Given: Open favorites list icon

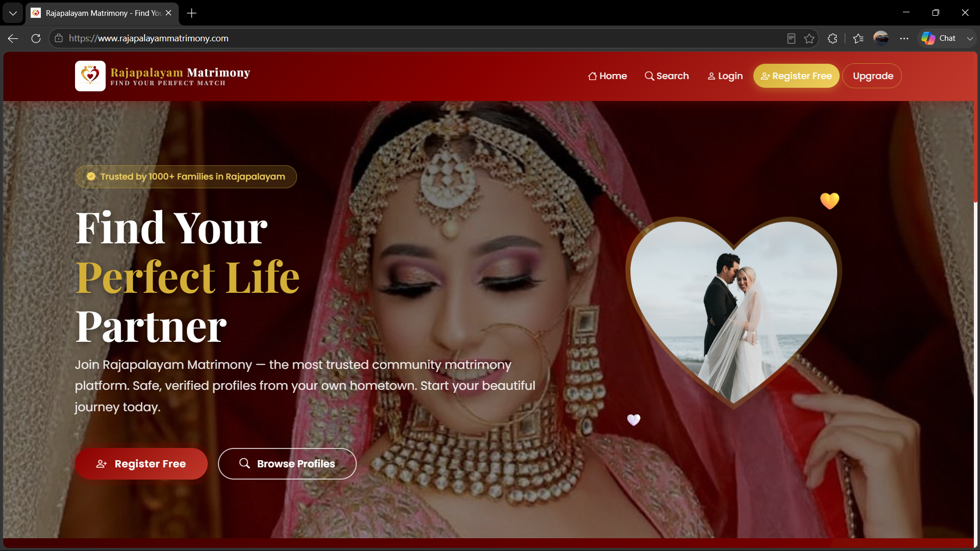Looking at the screenshot, I should 858,38.
